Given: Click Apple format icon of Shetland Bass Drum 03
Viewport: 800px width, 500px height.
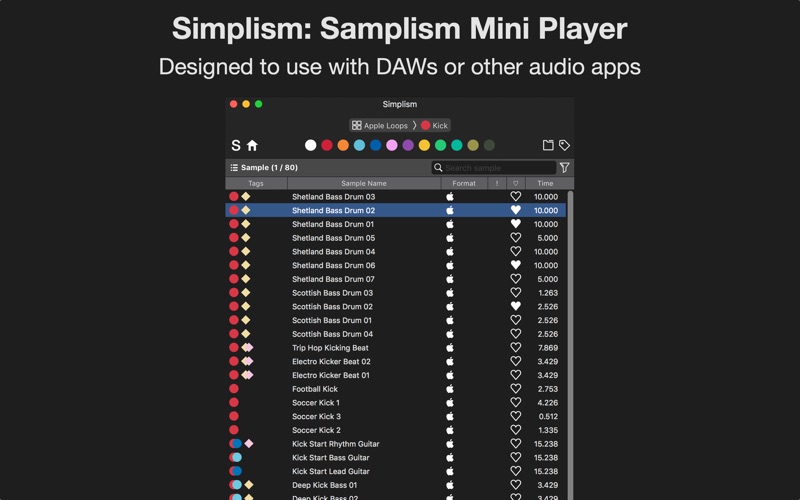Looking at the screenshot, I should click(450, 196).
